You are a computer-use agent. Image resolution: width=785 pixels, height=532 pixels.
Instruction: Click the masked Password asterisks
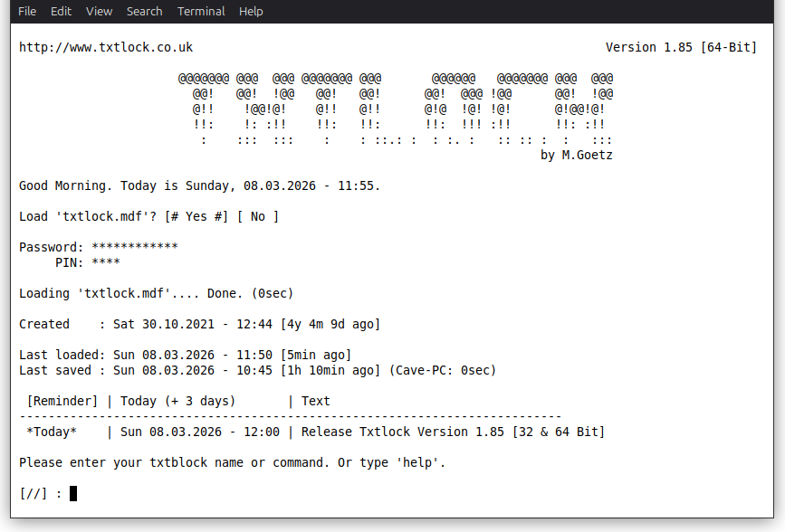tap(135, 247)
